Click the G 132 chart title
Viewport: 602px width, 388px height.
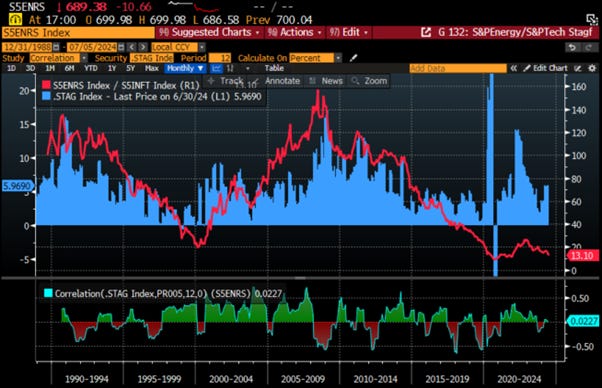tap(515, 32)
